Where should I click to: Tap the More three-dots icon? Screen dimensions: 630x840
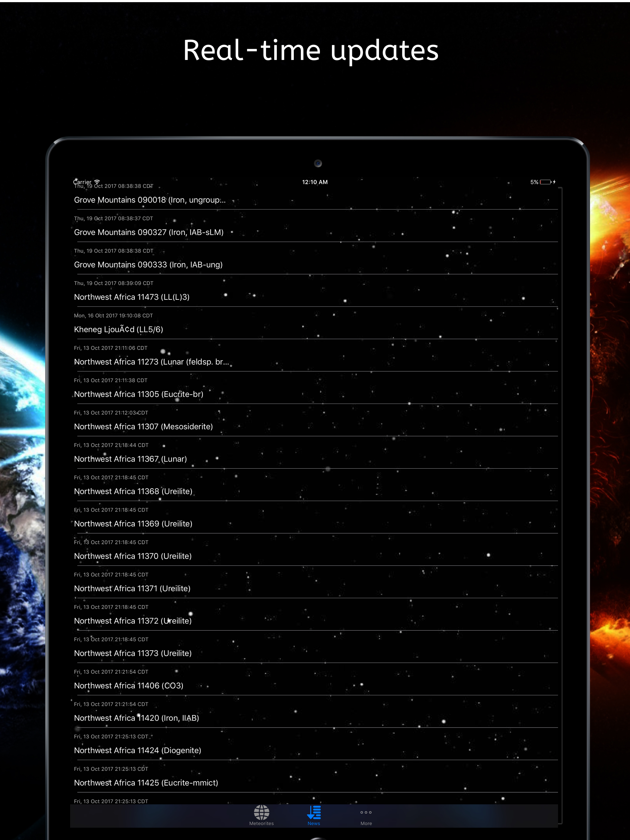[366, 813]
